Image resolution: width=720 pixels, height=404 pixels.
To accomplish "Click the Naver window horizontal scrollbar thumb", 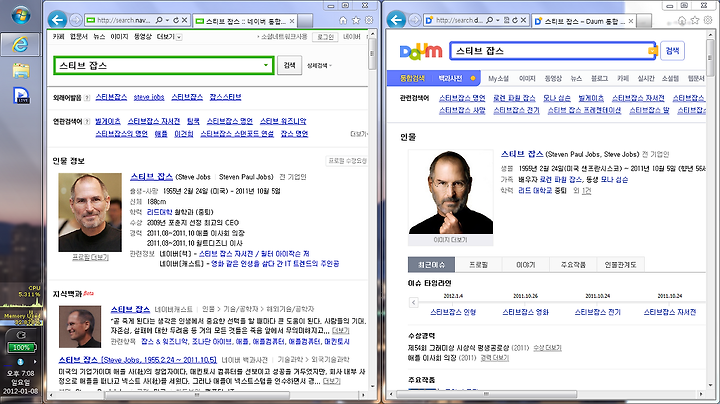I will tap(197, 395).
